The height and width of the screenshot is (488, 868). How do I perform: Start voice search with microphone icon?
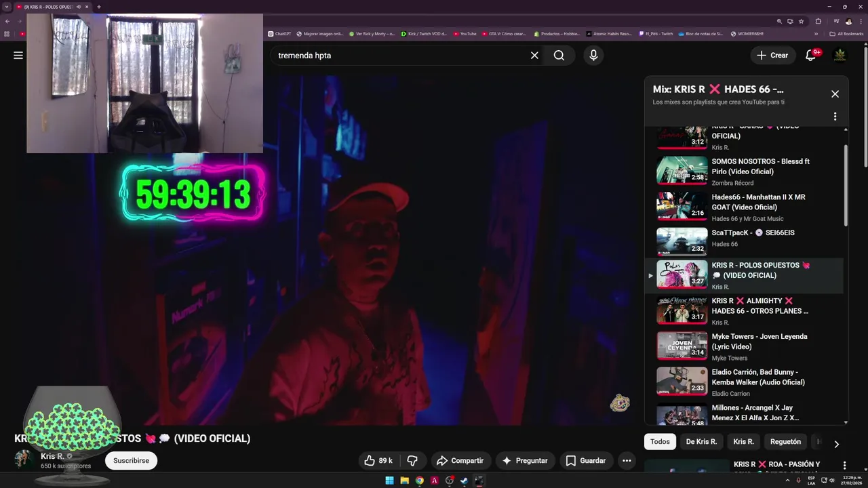coord(593,56)
